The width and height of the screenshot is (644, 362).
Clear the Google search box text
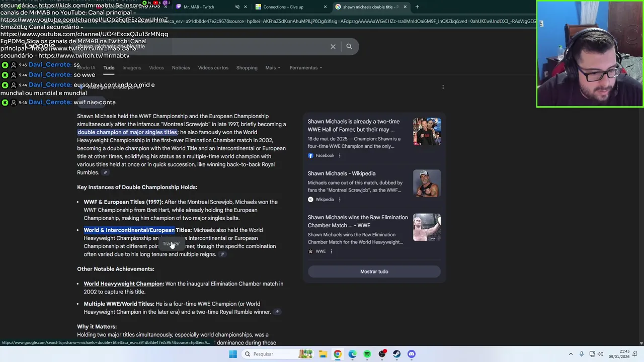333,46
